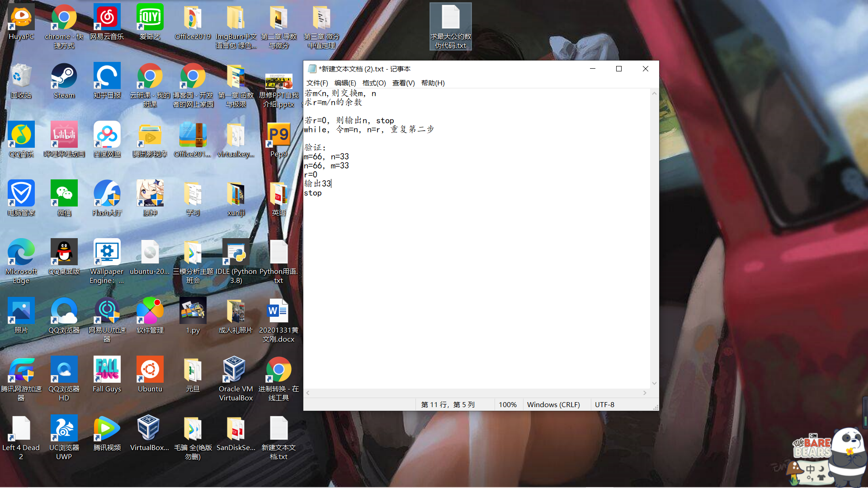The width and height of the screenshot is (868, 488).
Task: Click the horizontal scrollbar right arrow
Action: (645, 393)
